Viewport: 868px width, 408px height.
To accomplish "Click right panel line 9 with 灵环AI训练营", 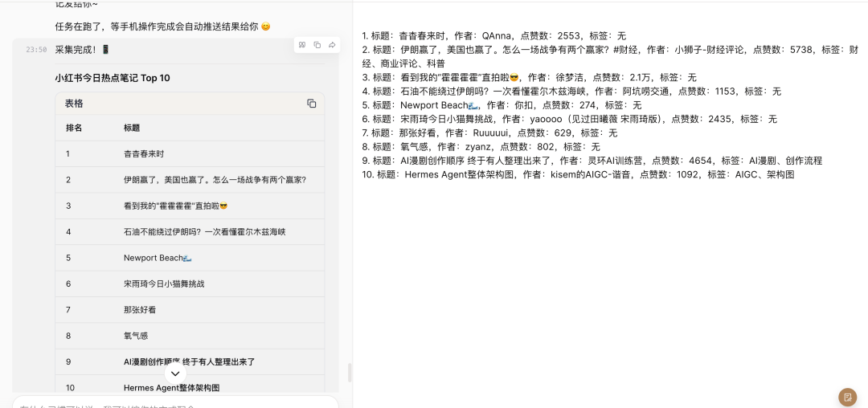I will [x=592, y=161].
